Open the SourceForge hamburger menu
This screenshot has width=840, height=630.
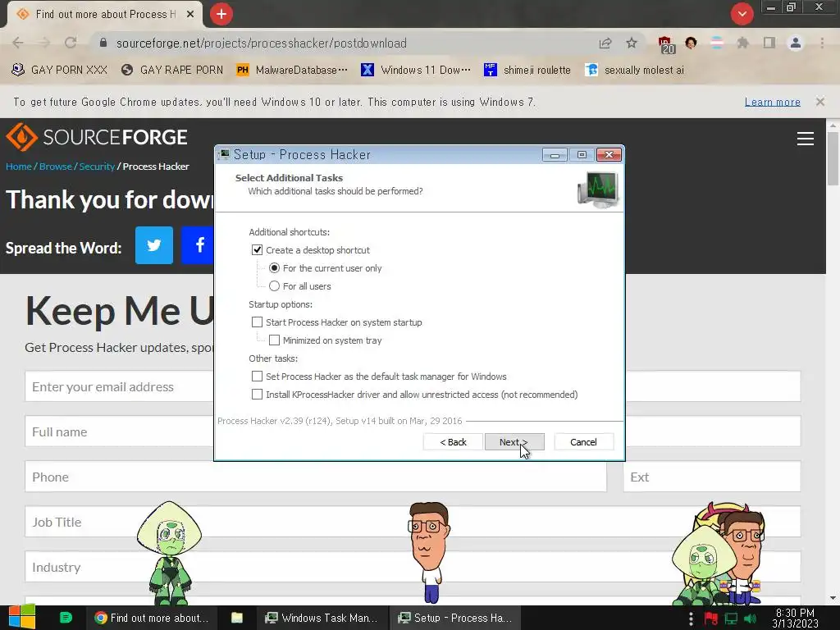coord(806,139)
